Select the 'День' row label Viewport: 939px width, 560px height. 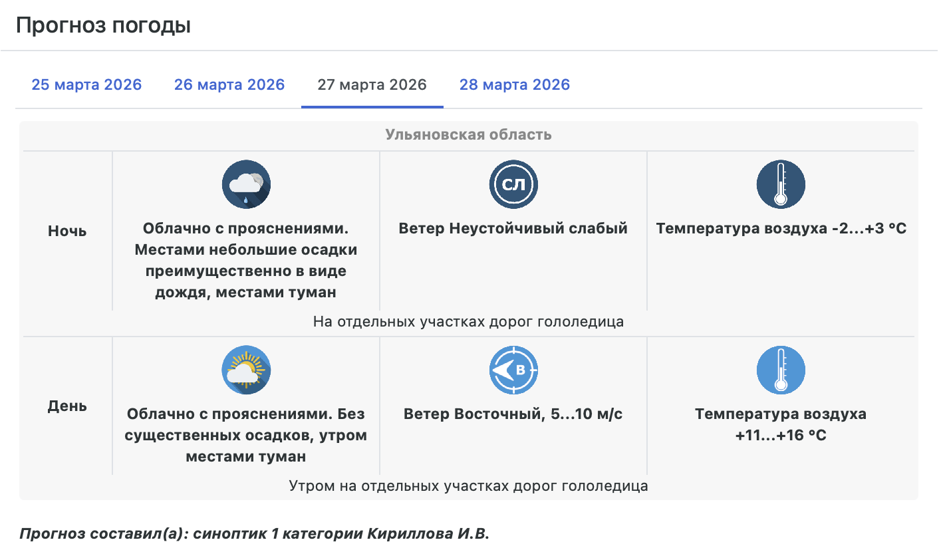point(67,406)
